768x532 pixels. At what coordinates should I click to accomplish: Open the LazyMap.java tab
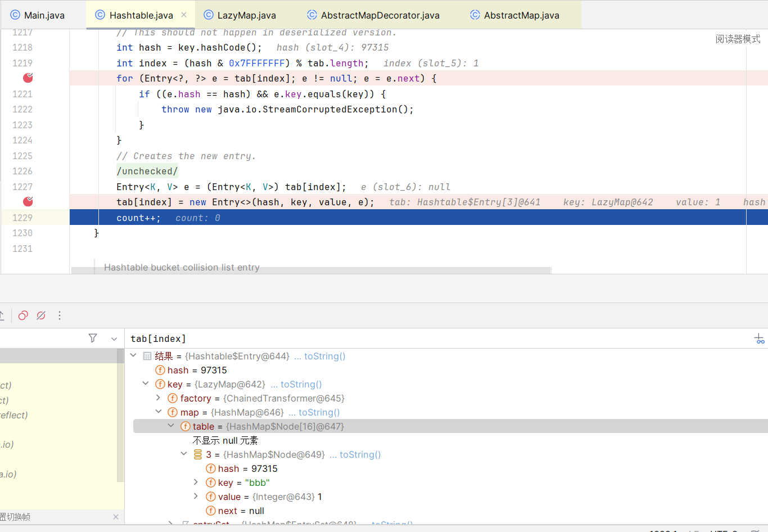pos(240,15)
